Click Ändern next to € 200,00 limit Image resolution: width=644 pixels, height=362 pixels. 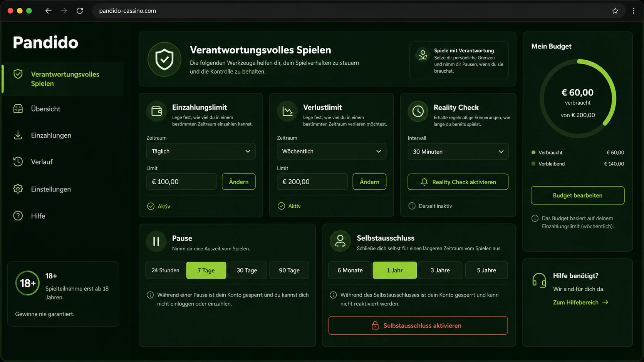369,182
